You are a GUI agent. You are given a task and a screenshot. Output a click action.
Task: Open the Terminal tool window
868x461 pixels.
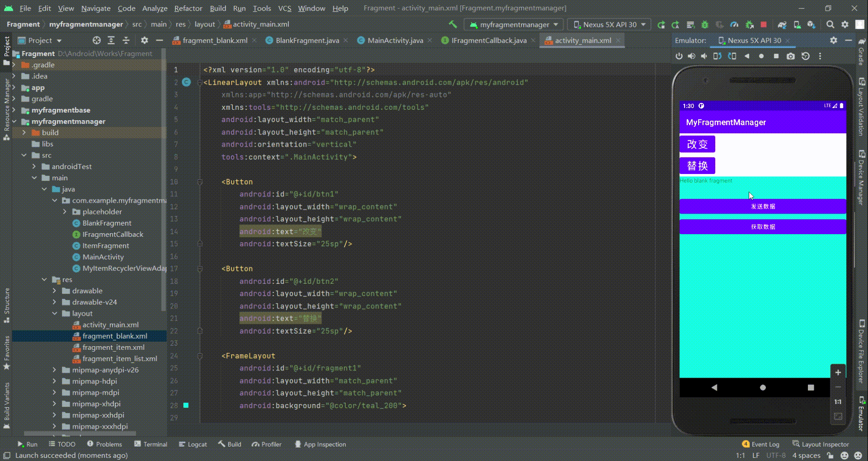pyautogui.click(x=151, y=444)
